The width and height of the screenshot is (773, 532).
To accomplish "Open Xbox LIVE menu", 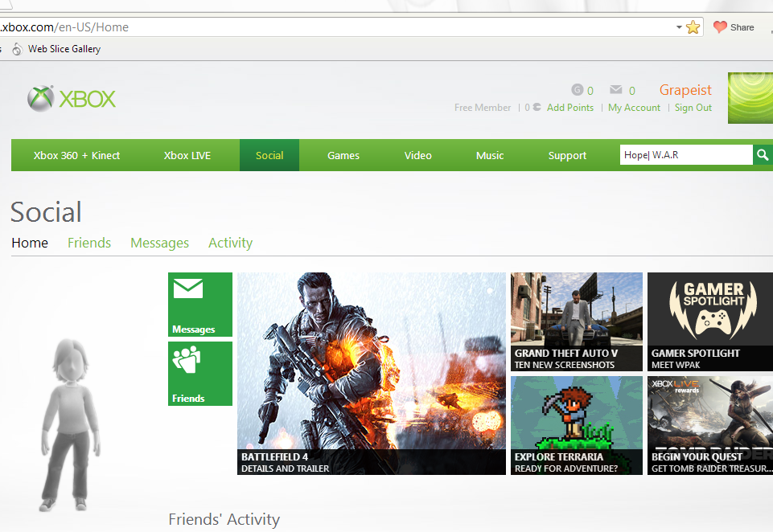I will 187,155.
